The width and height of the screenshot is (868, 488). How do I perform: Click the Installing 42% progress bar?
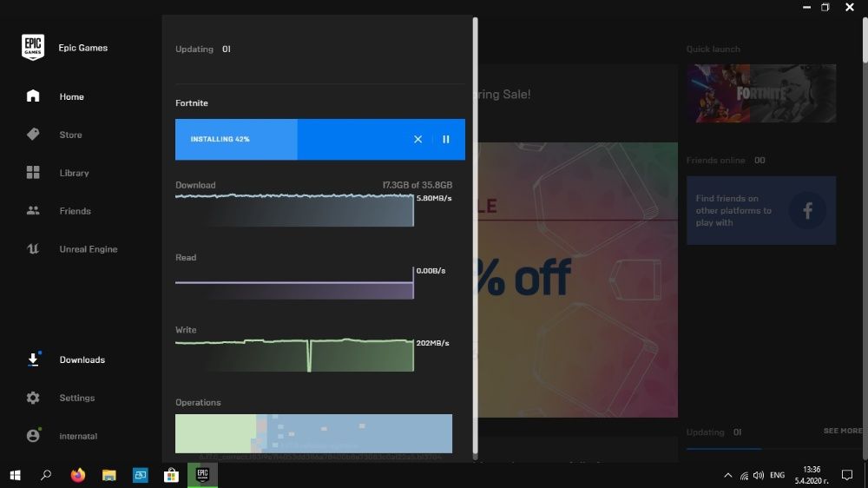pyautogui.click(x=320, y=139)
